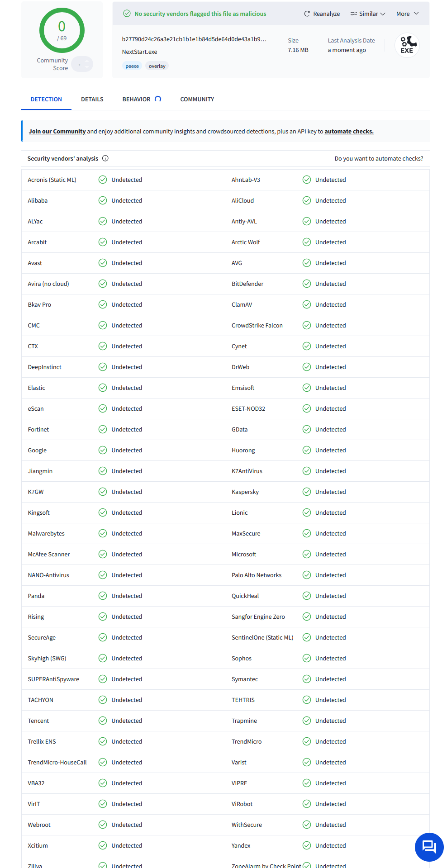Click the file hash text
The height and width of the screenshot is (868, 447).
194,39
